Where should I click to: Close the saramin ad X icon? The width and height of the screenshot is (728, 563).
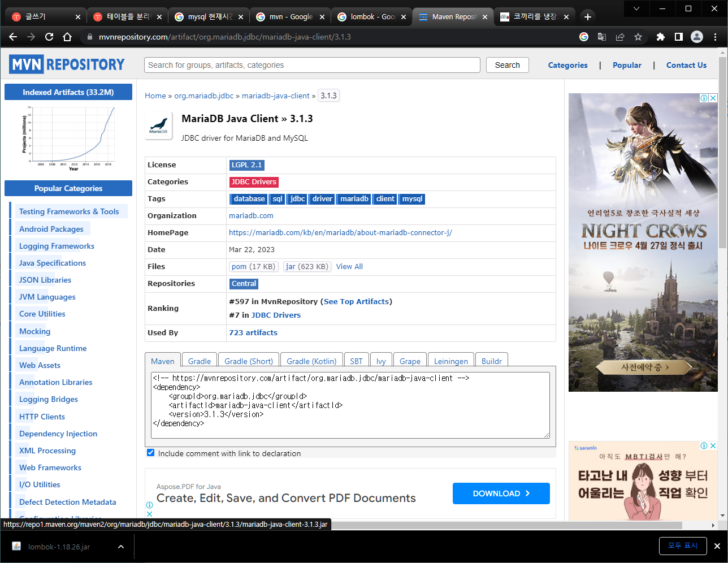(x=713, y=445)
